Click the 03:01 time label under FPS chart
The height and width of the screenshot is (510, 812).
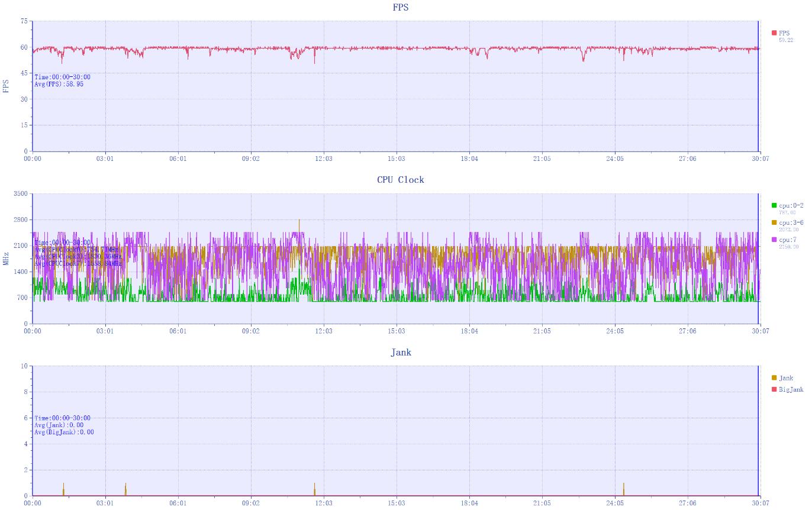click(105, 159)
